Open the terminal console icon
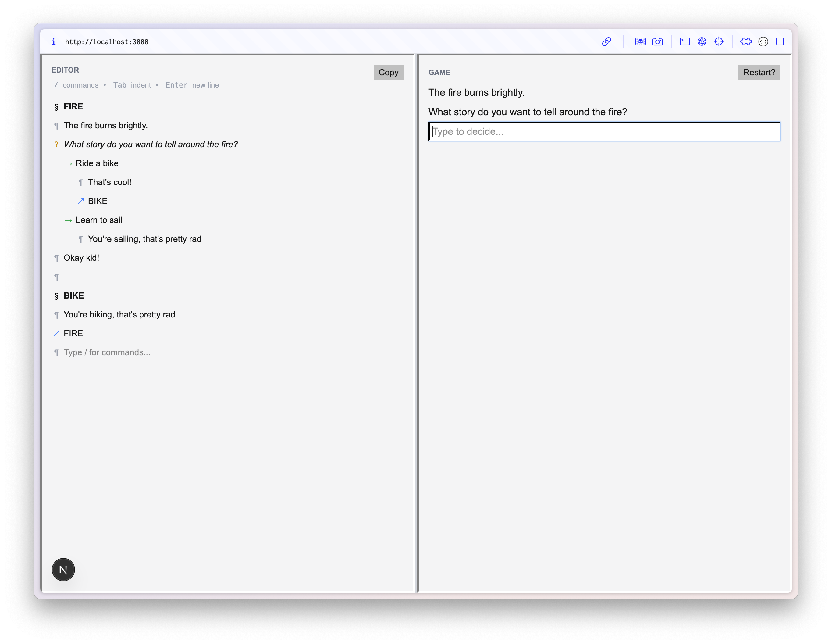This screenshot has width=832, height=644. 684,41
